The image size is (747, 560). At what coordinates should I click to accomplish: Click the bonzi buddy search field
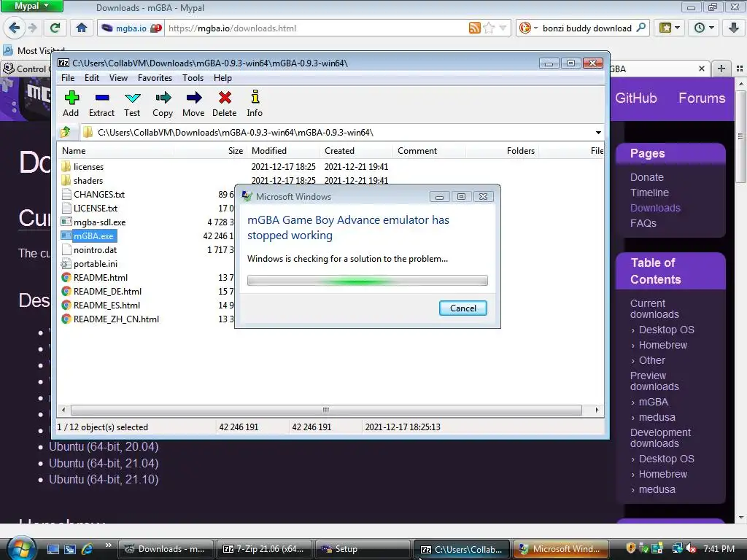587,28
